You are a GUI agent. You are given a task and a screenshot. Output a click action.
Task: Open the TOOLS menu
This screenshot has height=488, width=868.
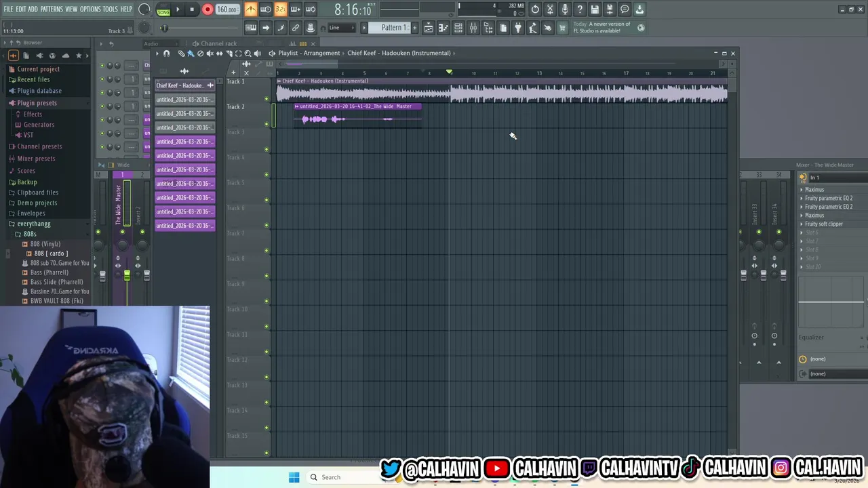[111, 9]
